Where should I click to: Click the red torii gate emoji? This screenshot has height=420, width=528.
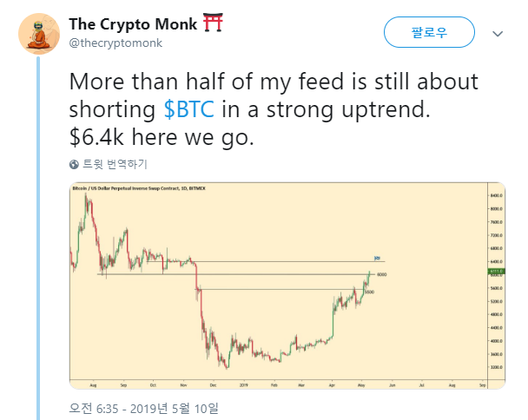tap(213, 23)
